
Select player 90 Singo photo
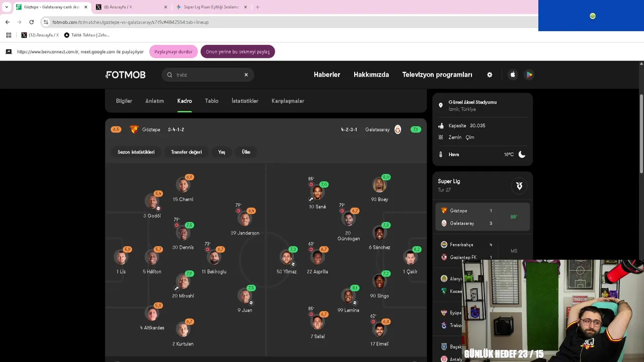coord(379,282)
